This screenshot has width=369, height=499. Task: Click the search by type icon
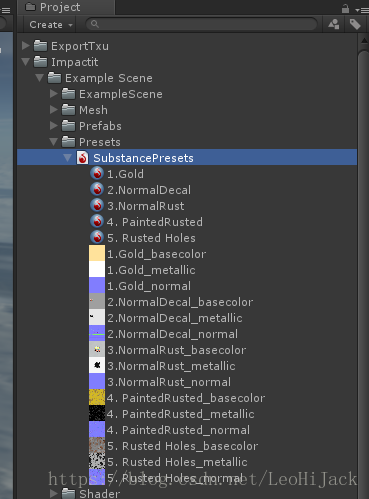click(334, 24)
